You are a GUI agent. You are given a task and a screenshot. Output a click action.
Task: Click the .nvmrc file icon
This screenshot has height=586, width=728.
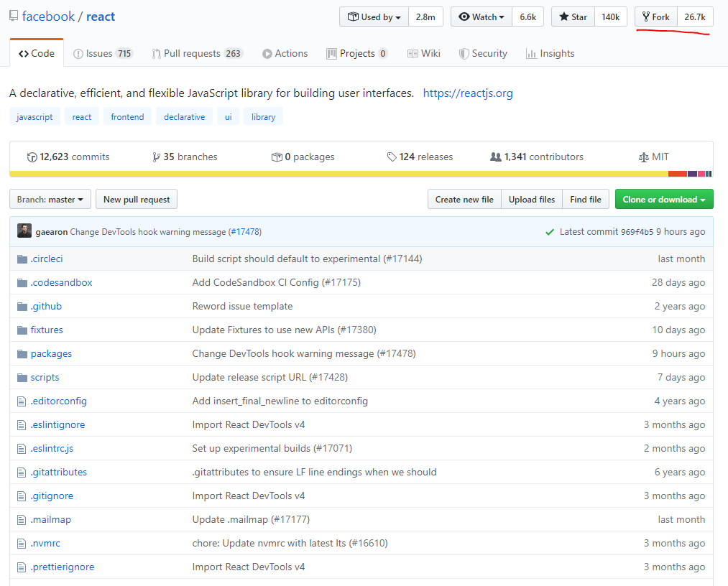click(x=22, y=544)
